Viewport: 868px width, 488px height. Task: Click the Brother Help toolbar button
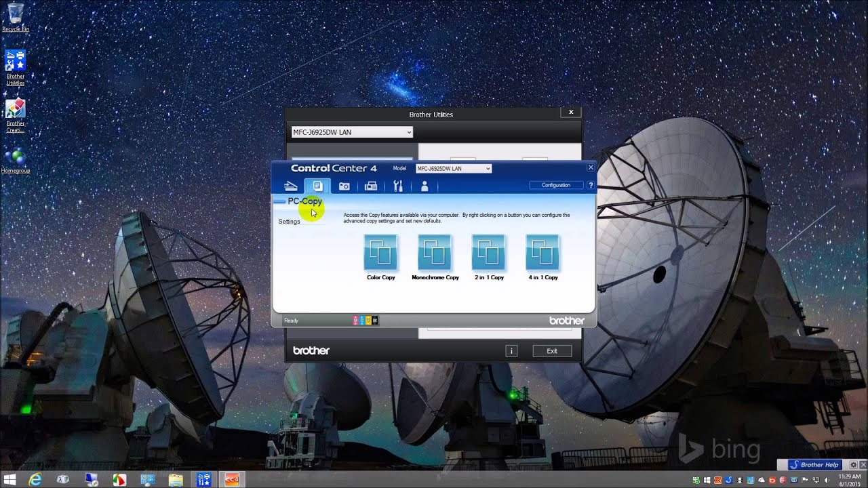[x=814, y=465]
